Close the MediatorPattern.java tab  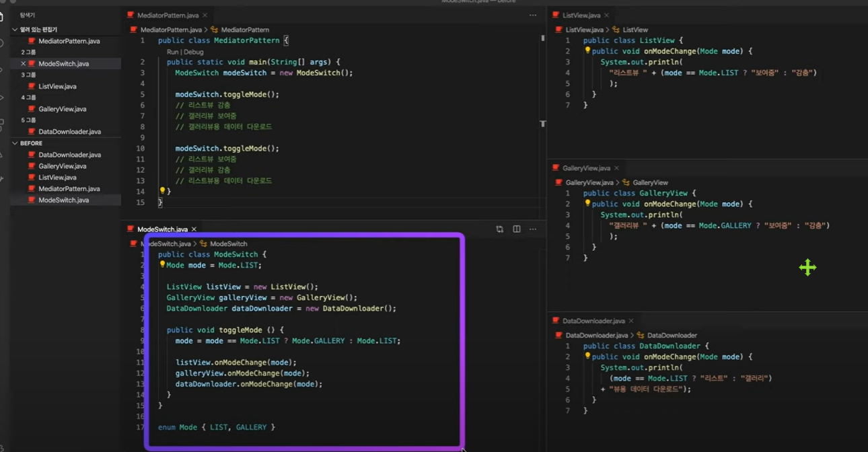(x=205, y=15)
